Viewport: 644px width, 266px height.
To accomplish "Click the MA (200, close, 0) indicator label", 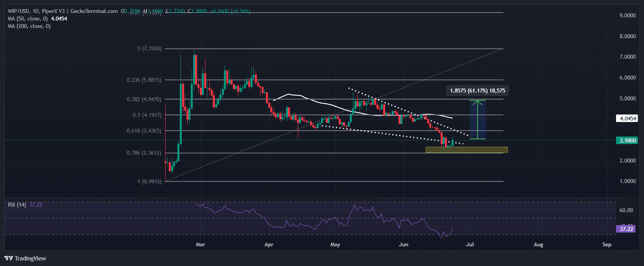I will tap(29, 26).
